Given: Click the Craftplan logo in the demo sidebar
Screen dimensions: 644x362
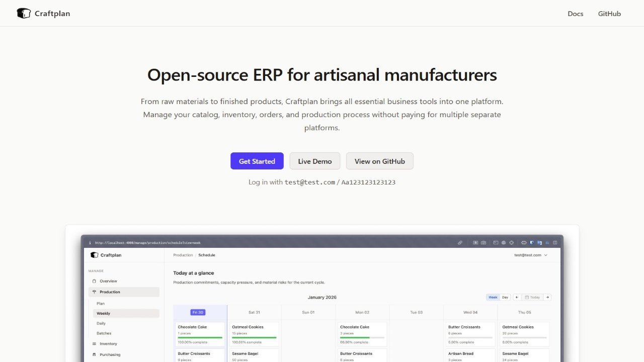Looking at the screenshot, I should point(94,255).
